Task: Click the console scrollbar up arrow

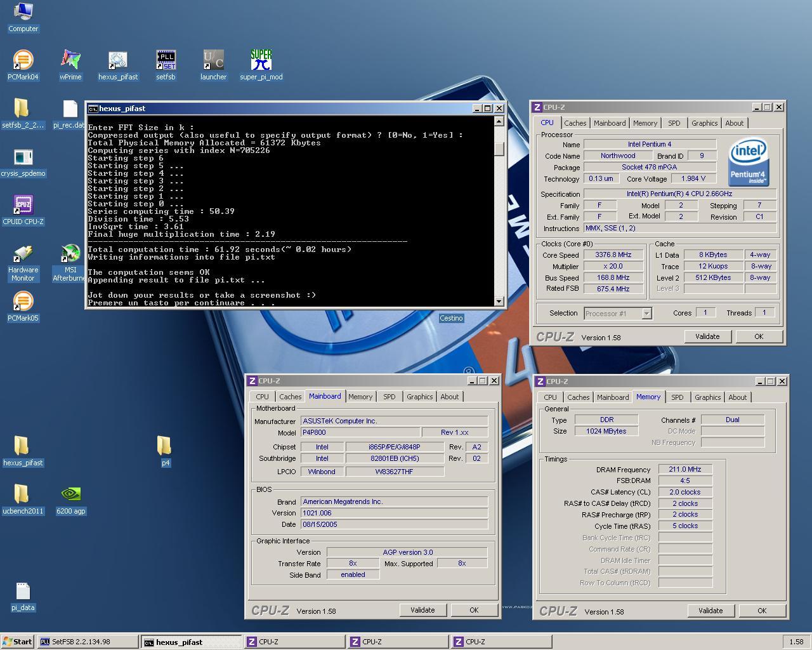Action: tap(499, 121)
